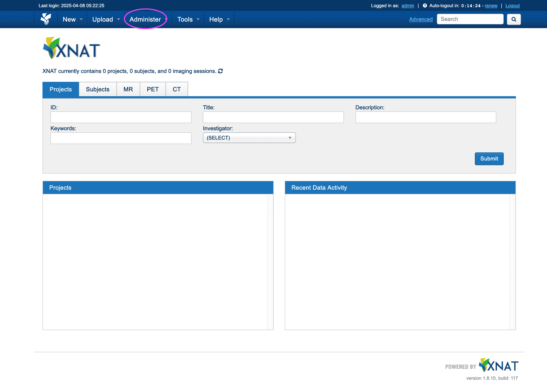
Task: Switch to the CT tab
Action: pos(176,89)
